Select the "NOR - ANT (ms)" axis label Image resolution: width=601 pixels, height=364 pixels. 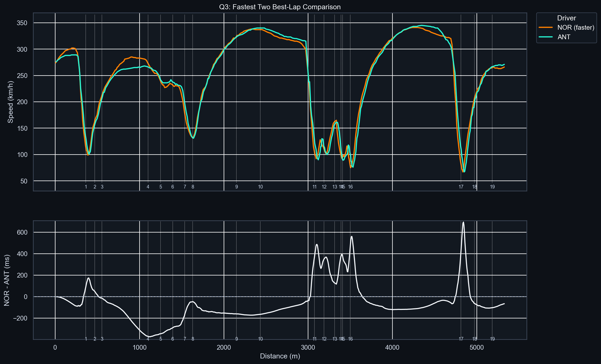click(7, 280)
